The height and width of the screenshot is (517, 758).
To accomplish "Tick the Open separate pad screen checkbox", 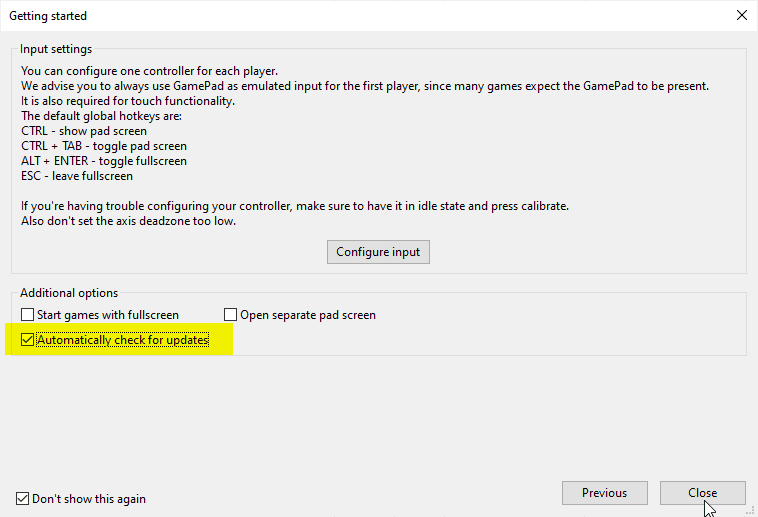I will (231, 315).
